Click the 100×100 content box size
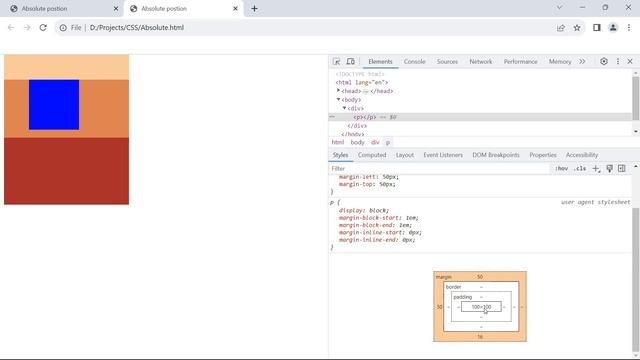This screenshot has height=360, width=640. [x=481, y=307]
